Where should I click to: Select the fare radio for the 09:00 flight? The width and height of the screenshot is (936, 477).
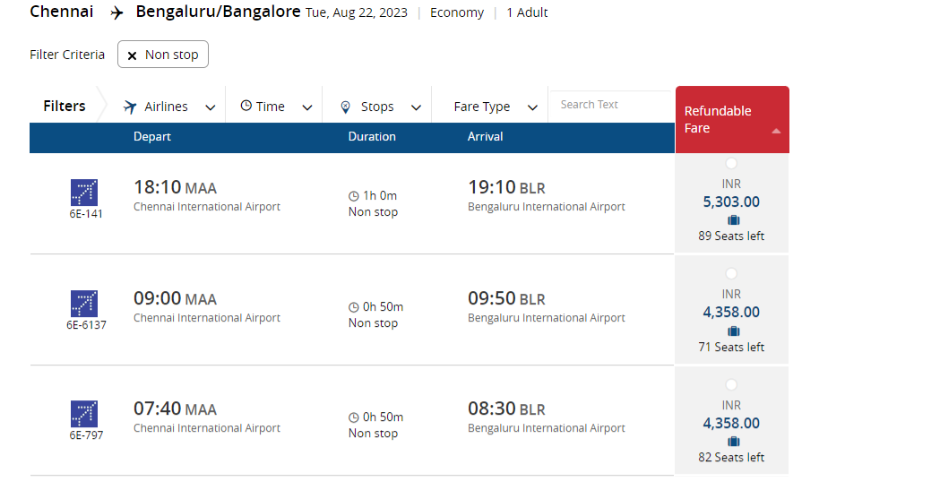click(731, 273)
